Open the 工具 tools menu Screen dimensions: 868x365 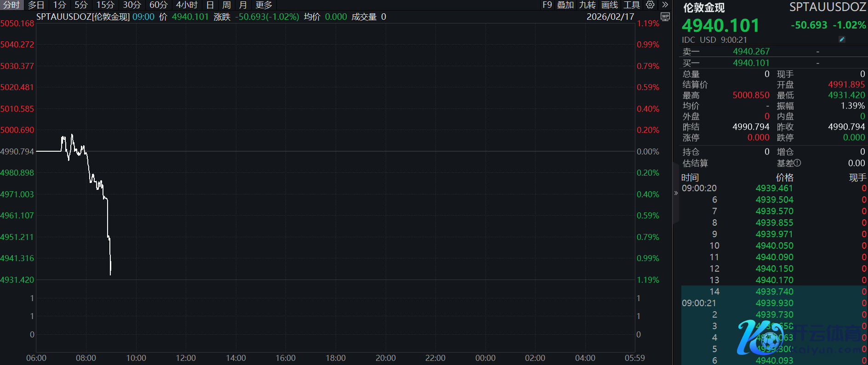pyautogui.click(x=632, y=5)
